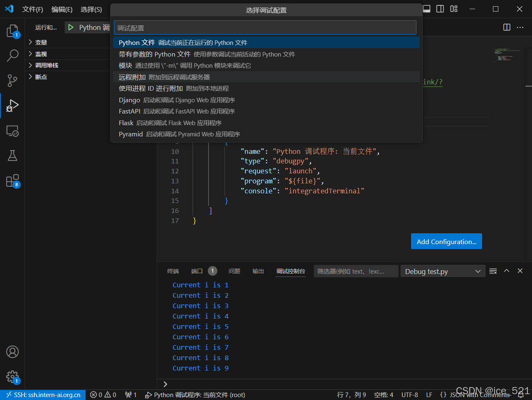Open the 文件(F) menu
The width and height of the screenshot is (532, 400).
point(32,9)
